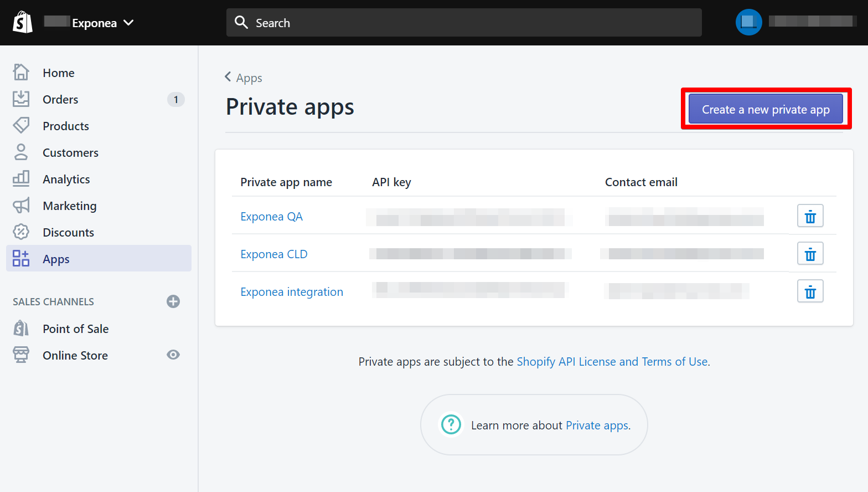The image size is (868, 492).
Task: Open Exponea QA private app
Action: click(271, 217)
